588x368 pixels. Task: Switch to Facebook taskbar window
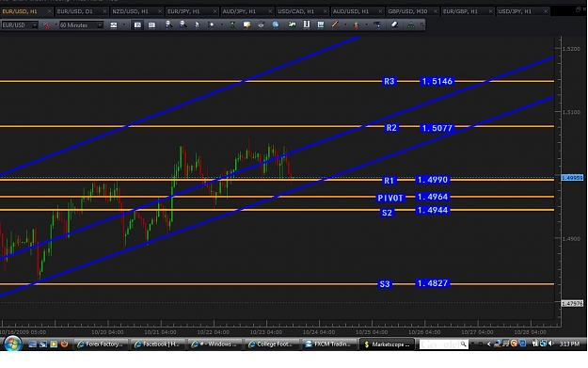(x=157, y=344)
